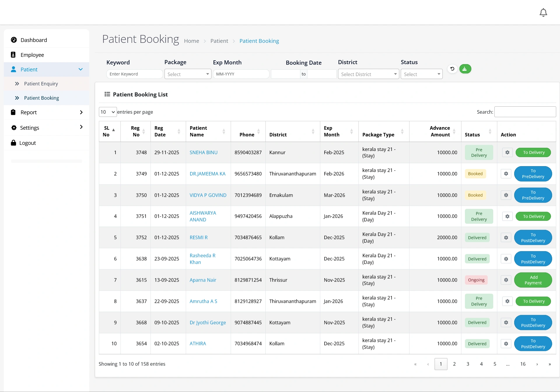Open the Package select dropdown

[x=188, y=74]
